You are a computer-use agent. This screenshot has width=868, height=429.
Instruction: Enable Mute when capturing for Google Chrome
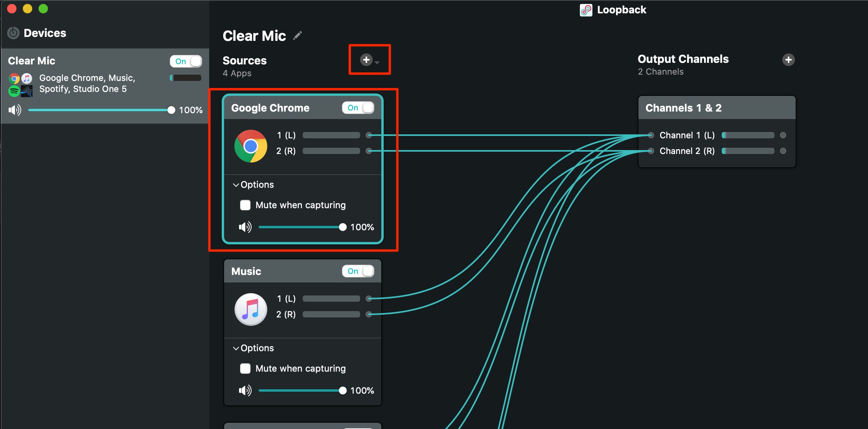pos(245,205)
